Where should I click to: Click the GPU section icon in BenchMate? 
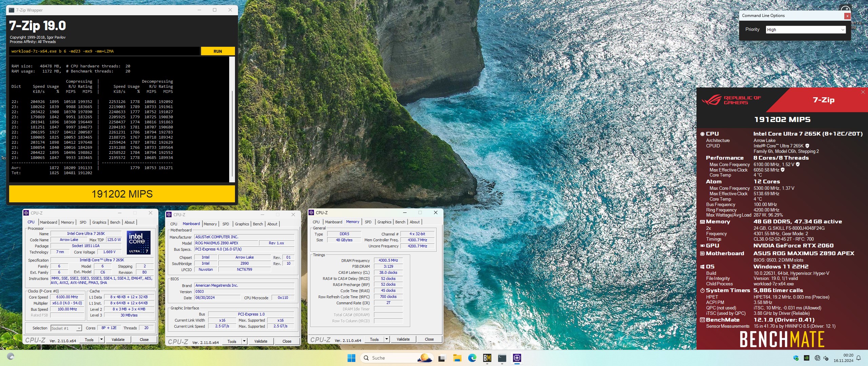(x=703, y=246)
